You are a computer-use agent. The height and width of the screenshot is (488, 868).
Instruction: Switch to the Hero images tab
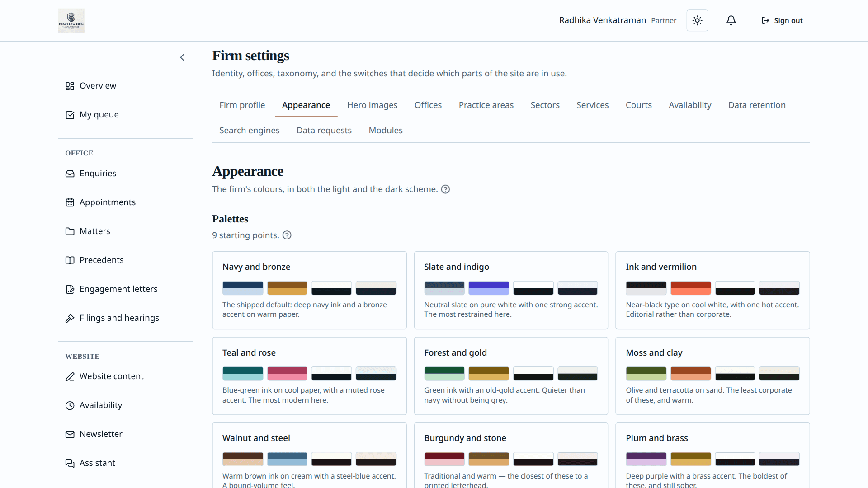pyautogui.click(x=372, y=105)
